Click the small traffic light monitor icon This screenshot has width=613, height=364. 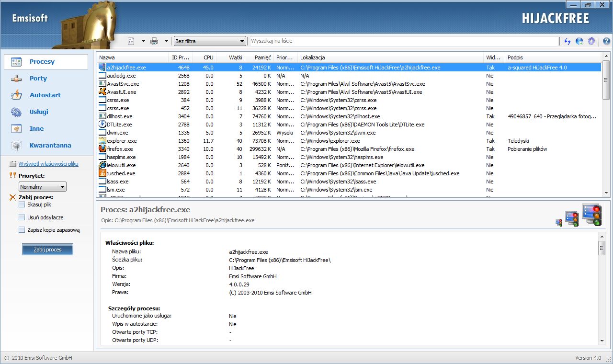click(559, 223)
